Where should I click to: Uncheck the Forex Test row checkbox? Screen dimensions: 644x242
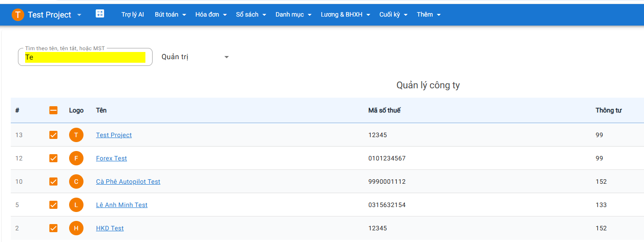click(53, 158)
